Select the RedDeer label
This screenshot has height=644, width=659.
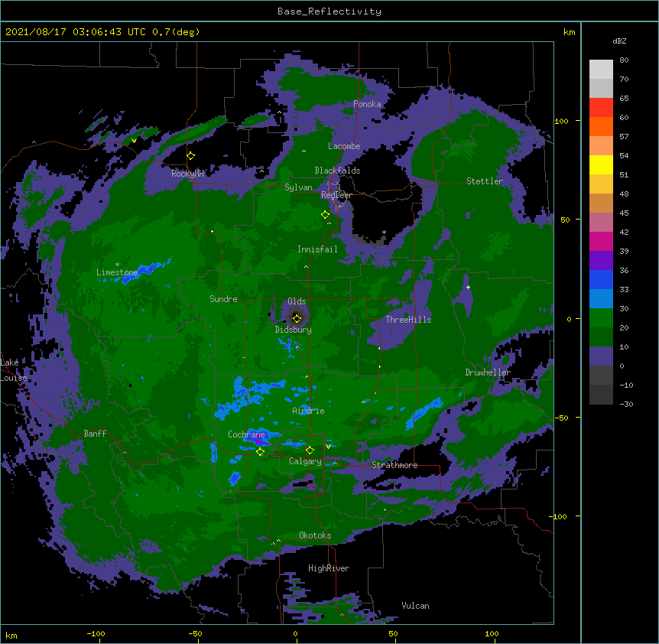[336, 195]
